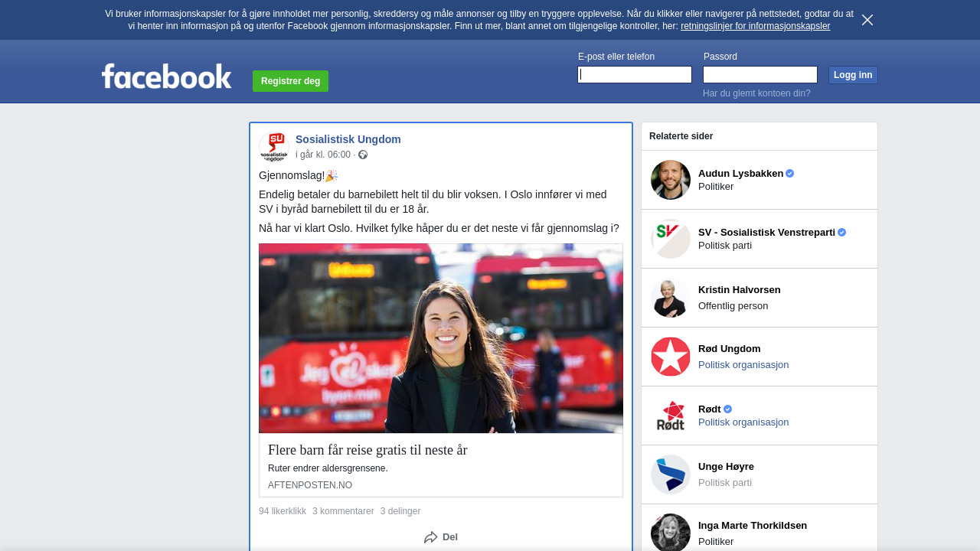980x551 pixels.
Task: Click the share arrow icon next to Del
Action: point(431,537)
